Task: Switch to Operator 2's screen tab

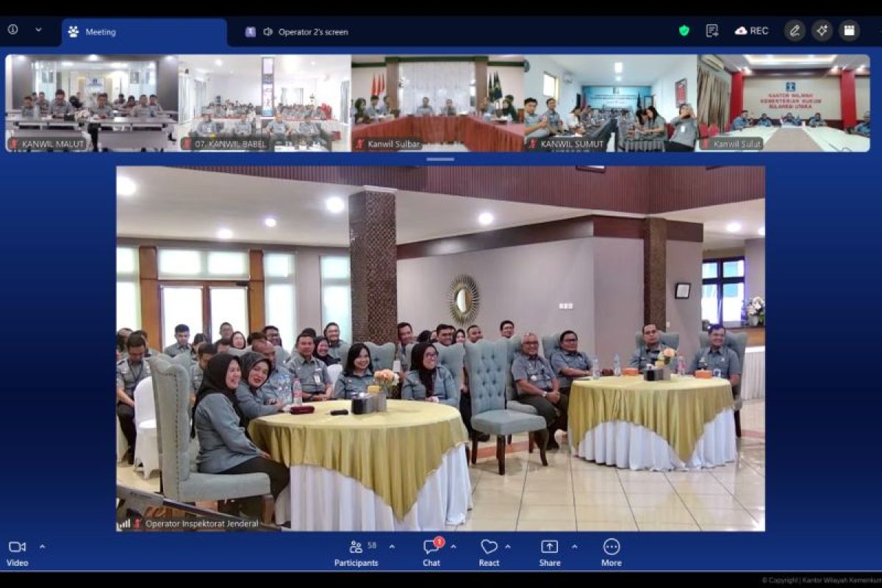Action: (x=297, y=32)
